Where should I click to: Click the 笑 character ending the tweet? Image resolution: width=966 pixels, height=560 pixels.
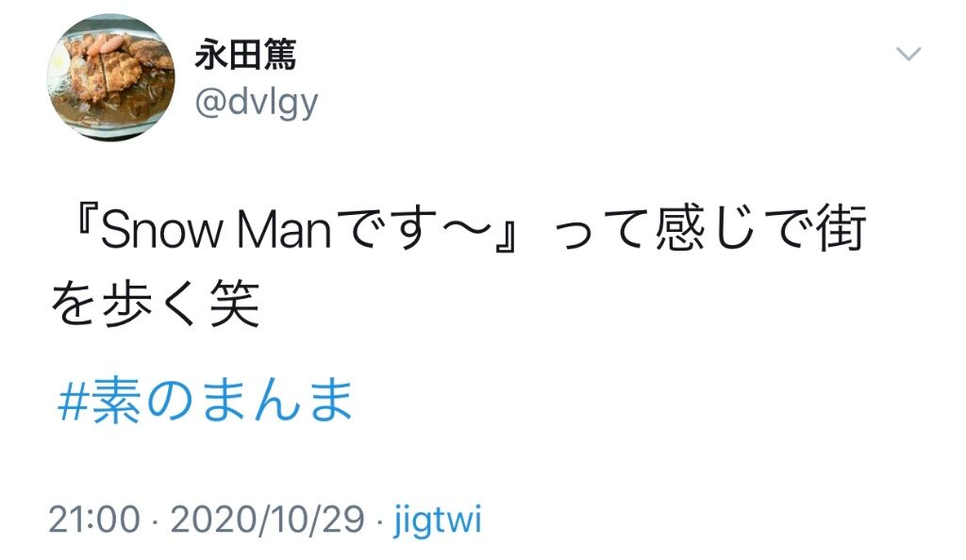pyautogui.click(x=235, y=305)
